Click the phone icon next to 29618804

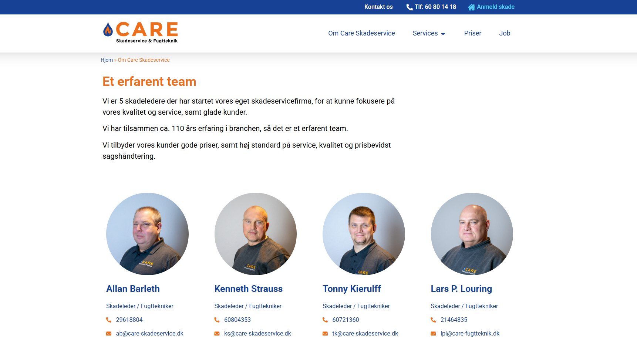pos(109,320)
